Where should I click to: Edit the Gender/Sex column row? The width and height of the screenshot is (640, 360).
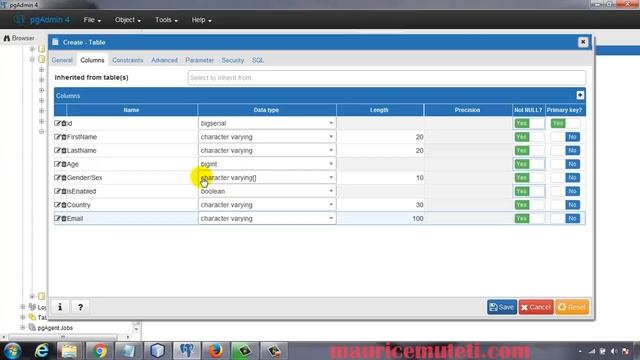(57, 178)
